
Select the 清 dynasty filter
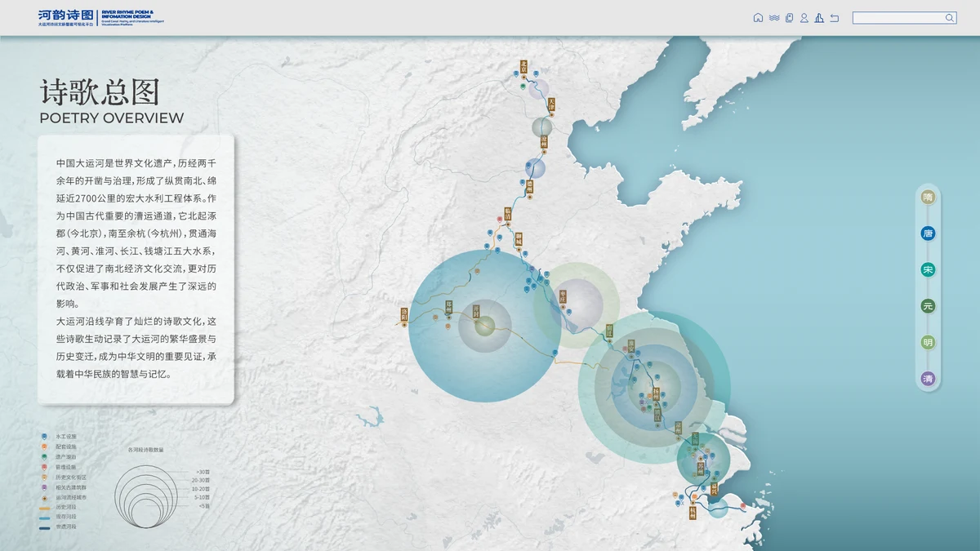coord(928,379)
